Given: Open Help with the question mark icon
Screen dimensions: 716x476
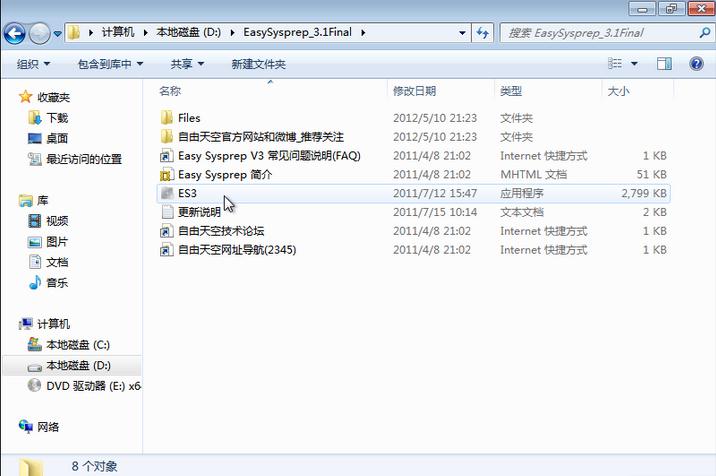Looking at the screenshot, I should (x=696, y=63).
